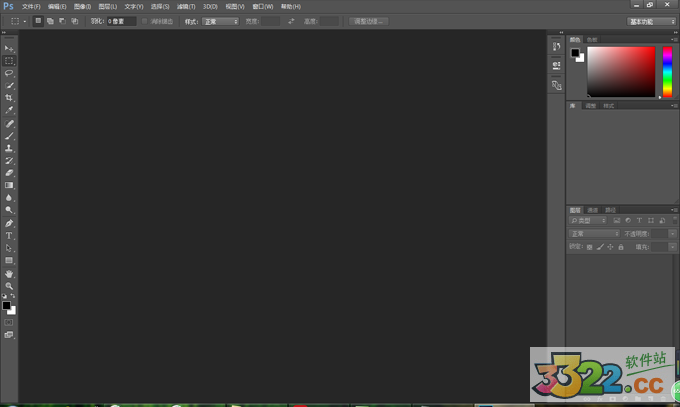Toggle lock all padlock icon
Image resolution: width=680 pixels, height=407 pixels.
point(621,247)
